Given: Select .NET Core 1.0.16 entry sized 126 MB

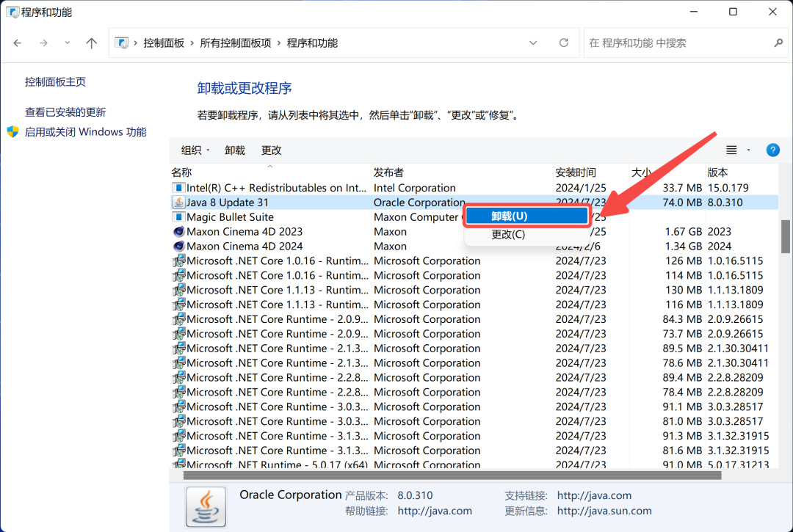Looking at the screenshot, I should click(474, 261).
